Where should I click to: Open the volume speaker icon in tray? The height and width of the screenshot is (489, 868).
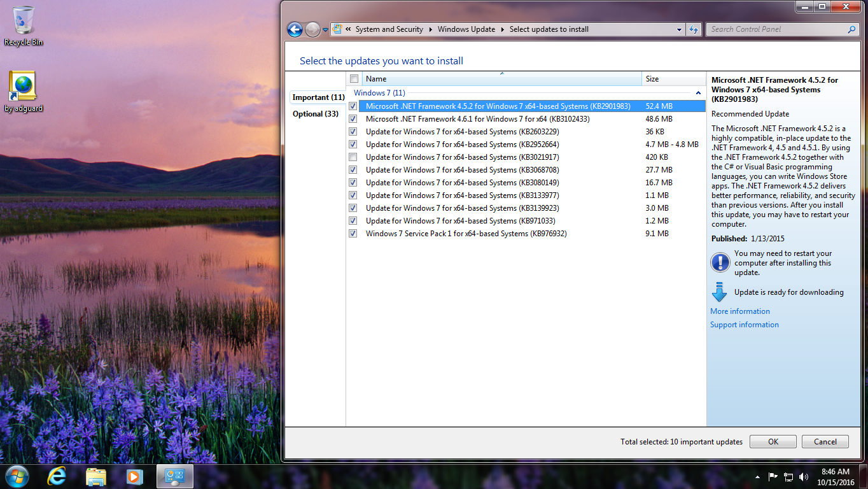pos(804,476)
